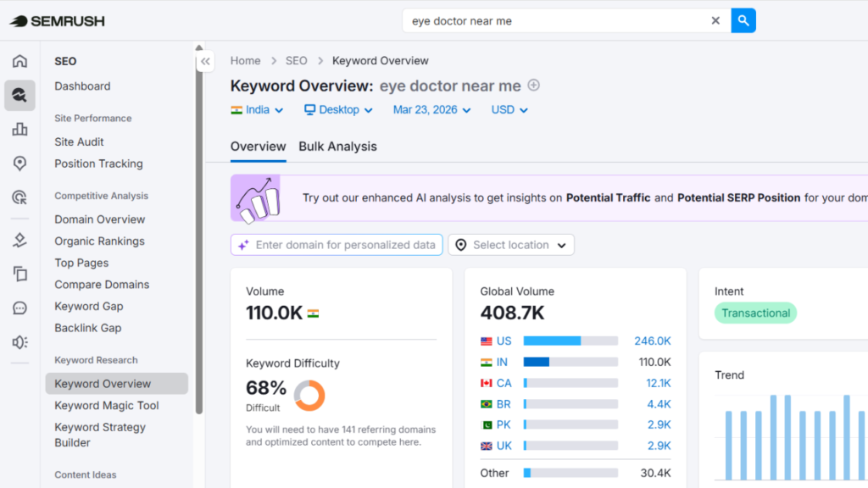This screenshot has height=488, width=868.
Task: Switch to the Bulk Analysis tab
Action: click(337, 147)
